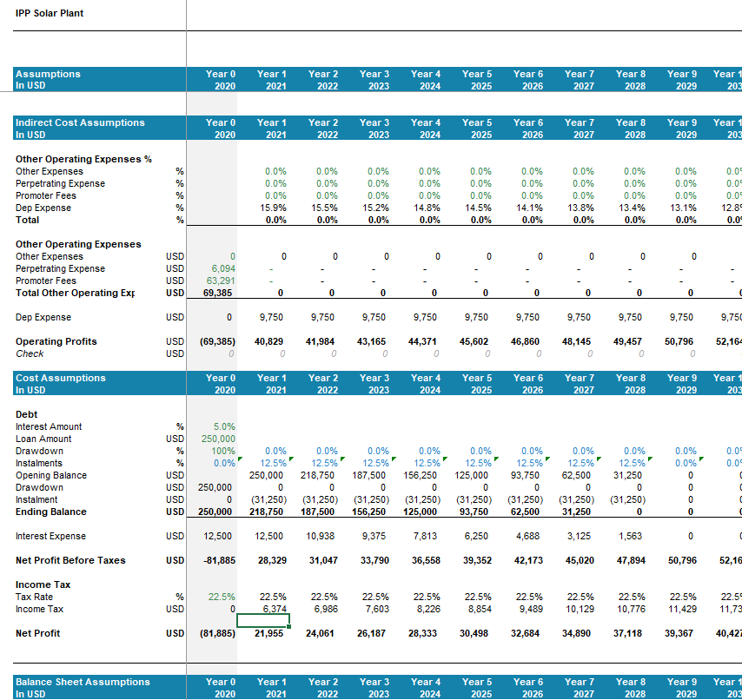
Task: Select the Drawdown 100% Year 0 cell
Action: point(223,452)
